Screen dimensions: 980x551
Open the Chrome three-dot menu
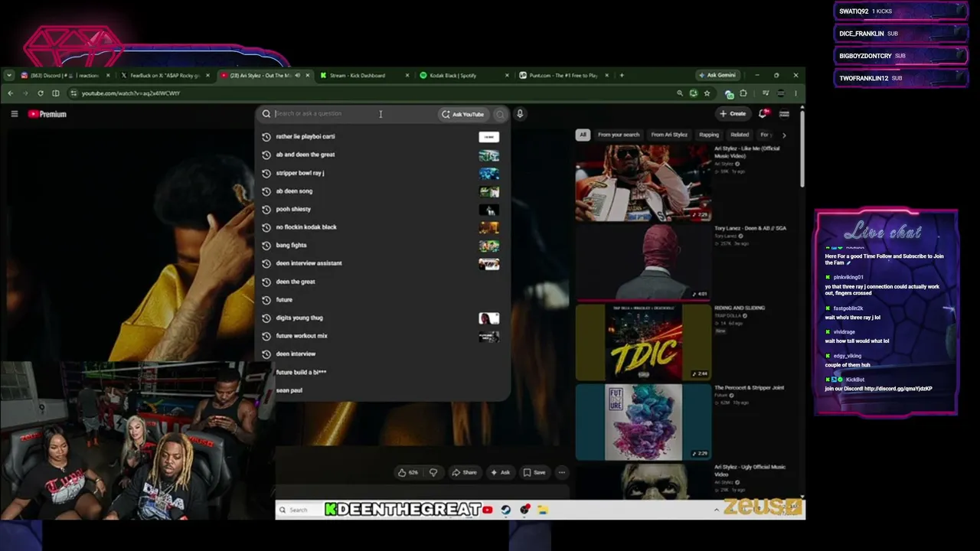(x=795, y=93)
